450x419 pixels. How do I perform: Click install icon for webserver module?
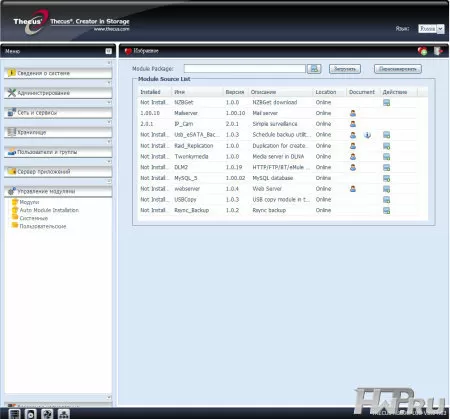pos(386,189)
